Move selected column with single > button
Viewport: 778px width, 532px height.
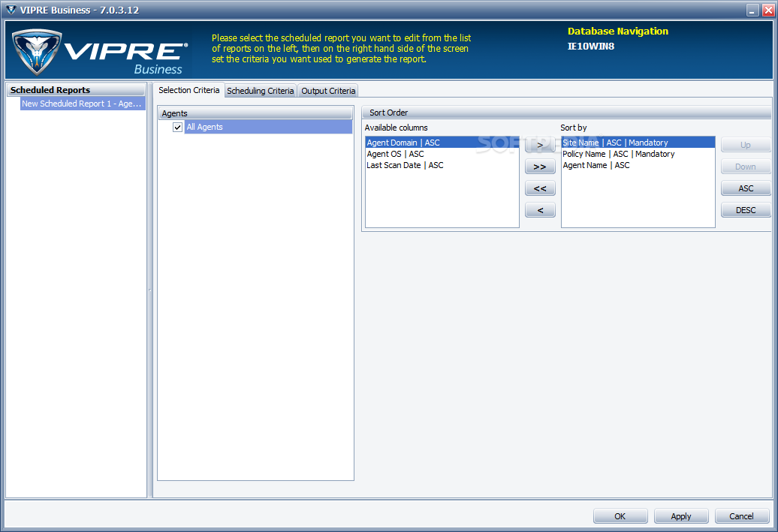click(540, 145)
